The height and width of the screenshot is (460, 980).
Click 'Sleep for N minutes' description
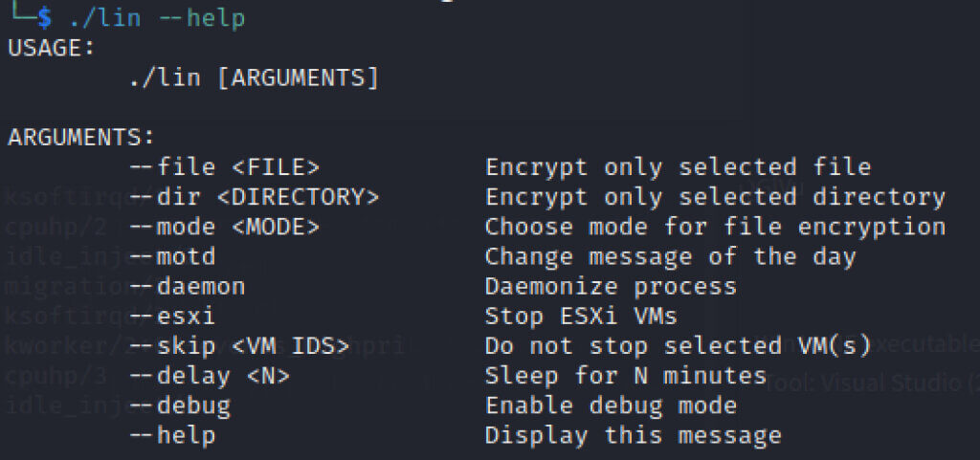[x=626, y=376]
